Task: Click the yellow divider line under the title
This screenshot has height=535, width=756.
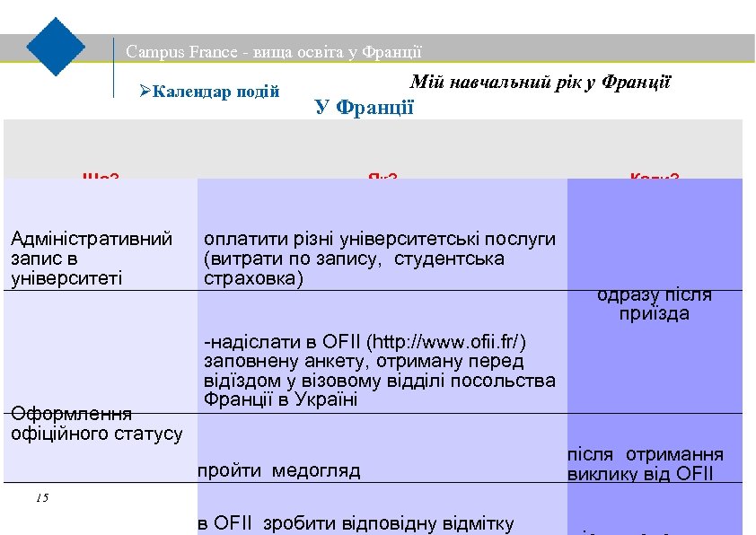Action: tap(377, 61)
